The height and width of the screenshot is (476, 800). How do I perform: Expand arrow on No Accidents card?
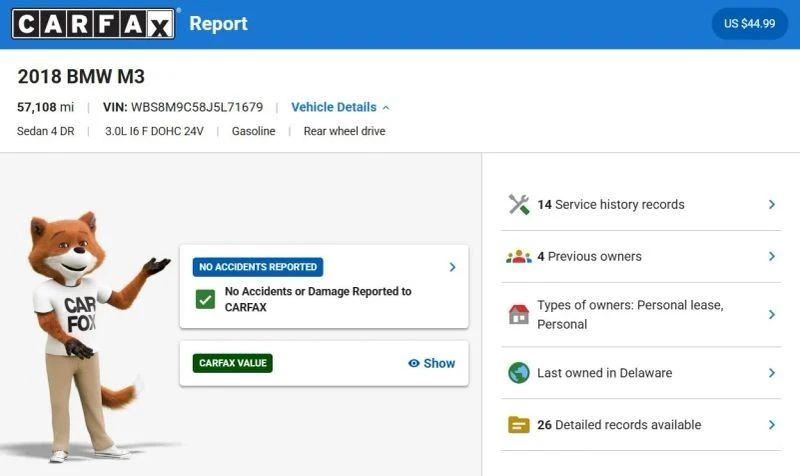[x=453, y=267]
